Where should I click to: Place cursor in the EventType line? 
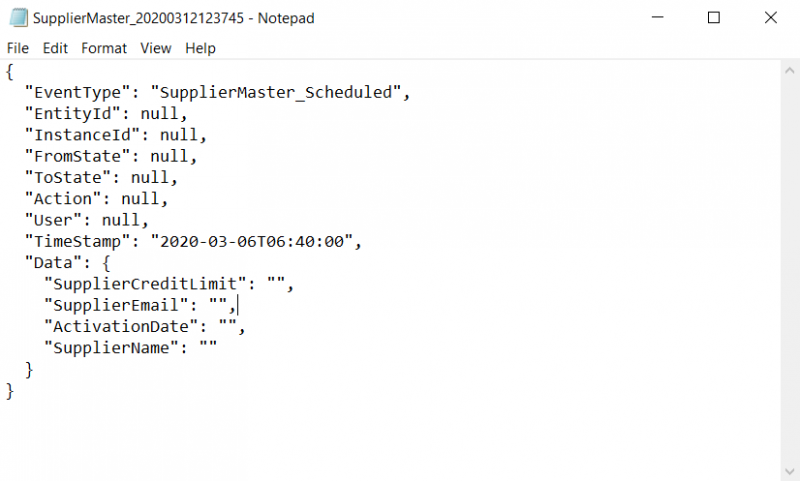(x=217, y=92)
